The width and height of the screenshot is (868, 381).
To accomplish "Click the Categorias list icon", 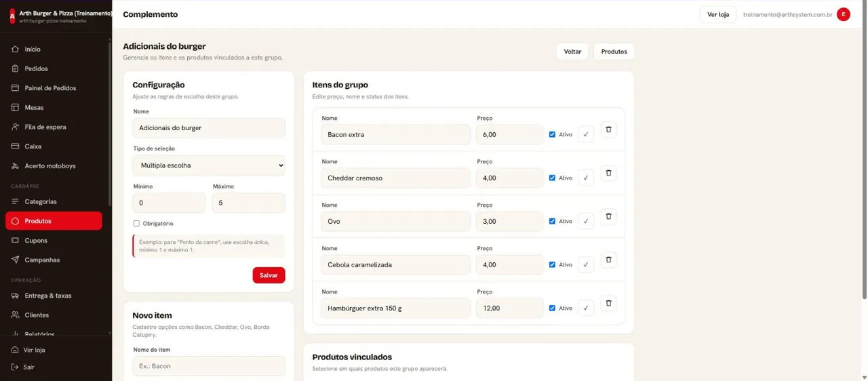I will coord(15,201).
